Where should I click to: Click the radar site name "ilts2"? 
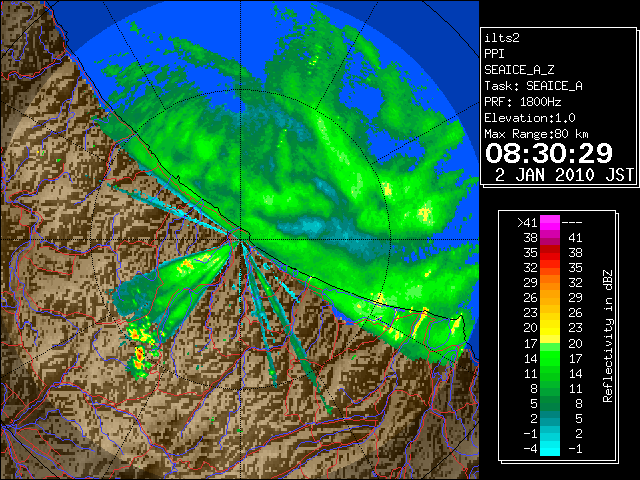502,38
